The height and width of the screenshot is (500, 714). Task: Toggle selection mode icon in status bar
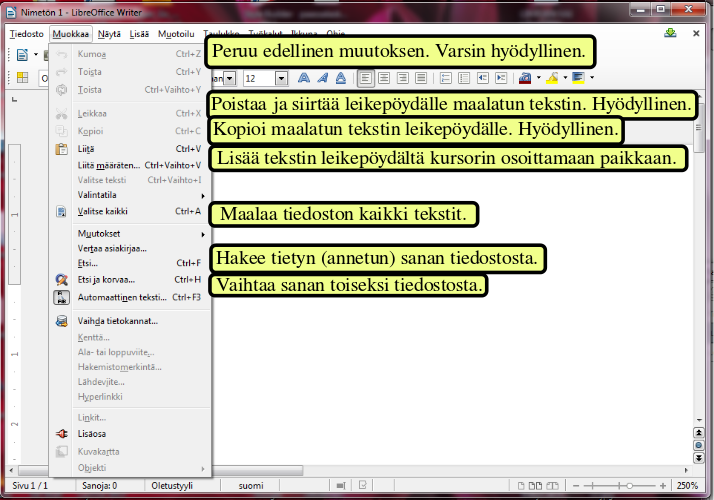tap(341, 486)
